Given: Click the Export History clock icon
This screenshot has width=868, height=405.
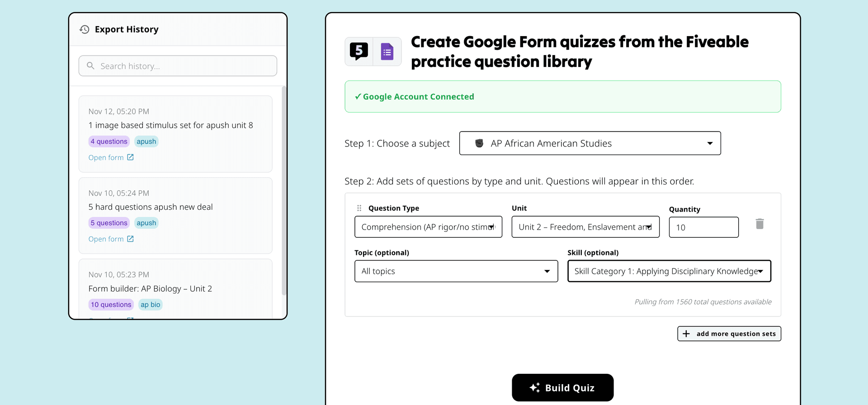Looking at the screenshot, I should click(x=84, y=29).
